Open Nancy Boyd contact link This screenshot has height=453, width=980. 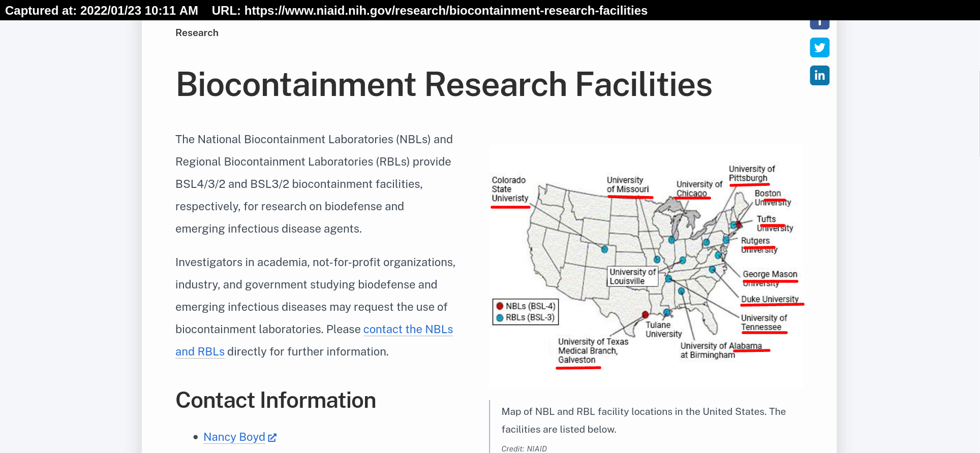(x=234, y=437)
